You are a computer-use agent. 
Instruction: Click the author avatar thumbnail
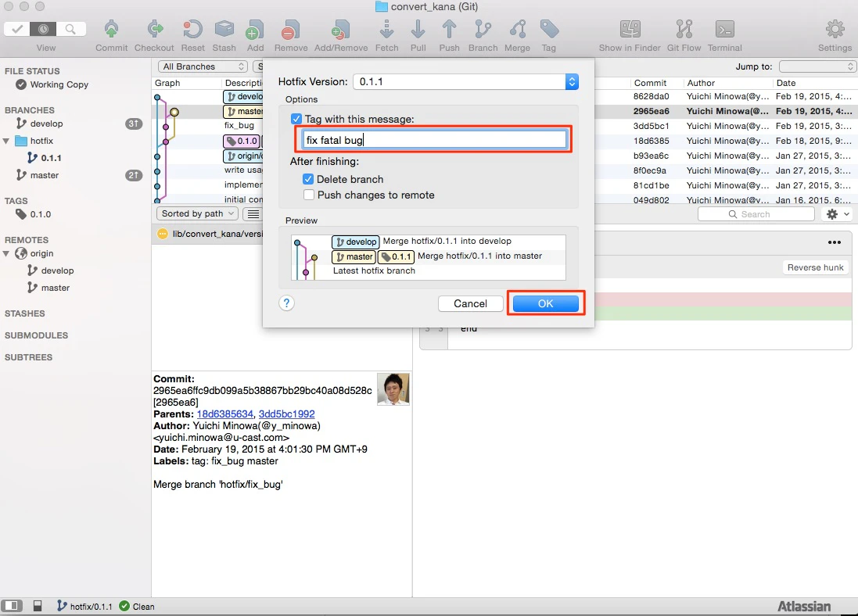(x=393, y=389)
